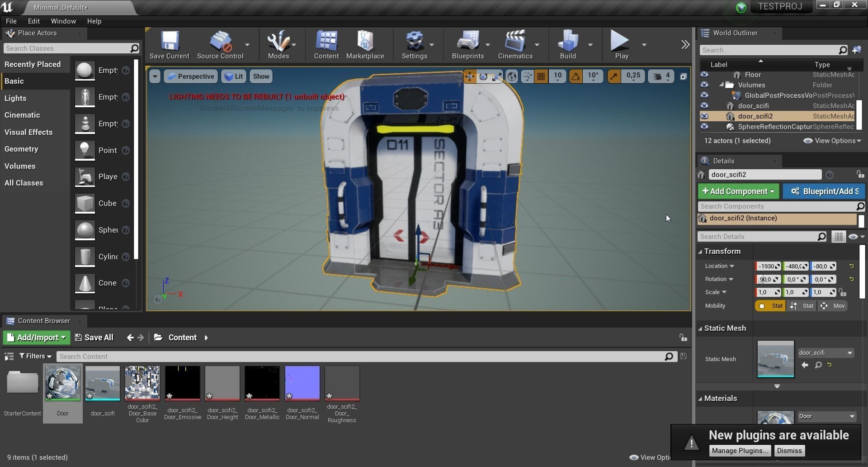Image resolution: width=868 pixels, height=467 pixels.
Task: Click the Build toolbar icon
Action: [x=568, y=45]
